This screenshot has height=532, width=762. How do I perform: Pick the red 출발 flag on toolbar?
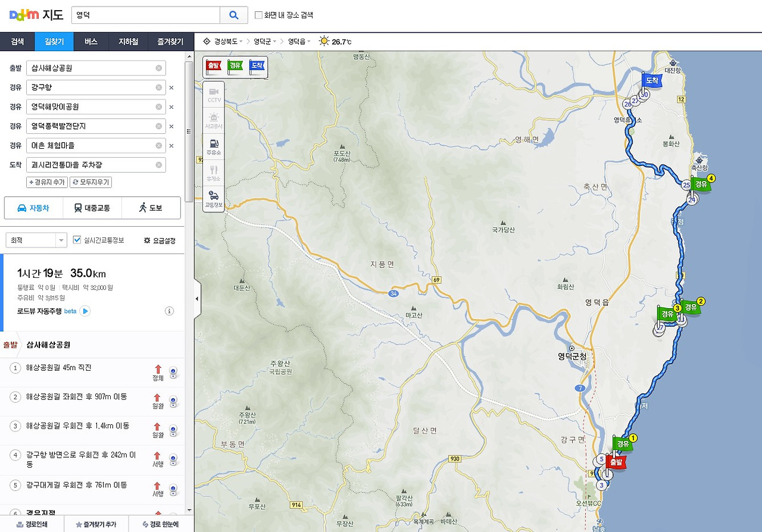point(213,66)
